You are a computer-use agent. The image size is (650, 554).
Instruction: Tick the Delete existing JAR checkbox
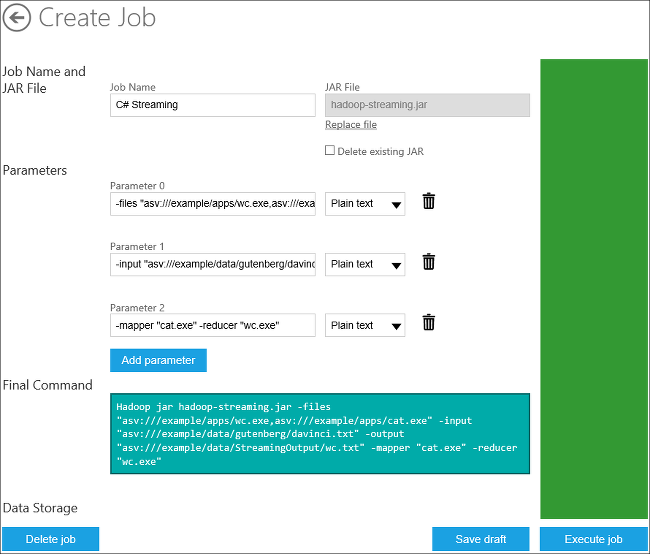330,150
